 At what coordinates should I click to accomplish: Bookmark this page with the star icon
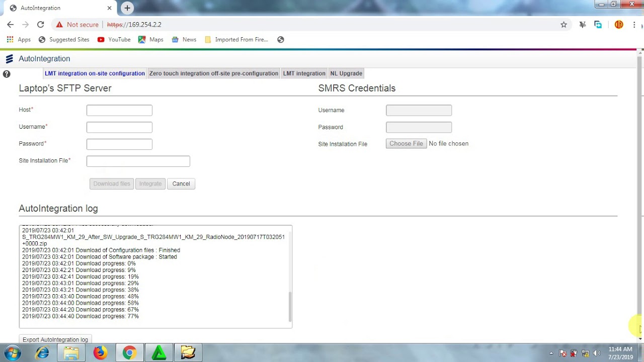[x=563, y=25]
